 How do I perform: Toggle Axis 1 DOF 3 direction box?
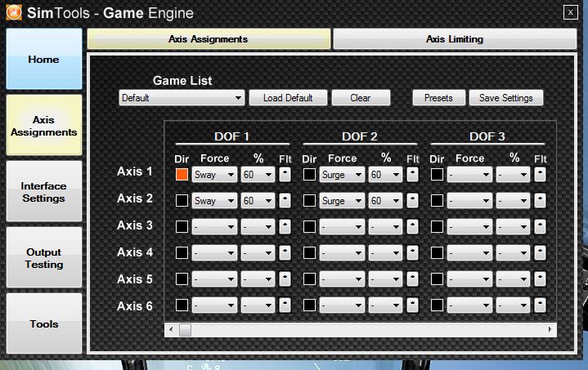click(437, 175)
